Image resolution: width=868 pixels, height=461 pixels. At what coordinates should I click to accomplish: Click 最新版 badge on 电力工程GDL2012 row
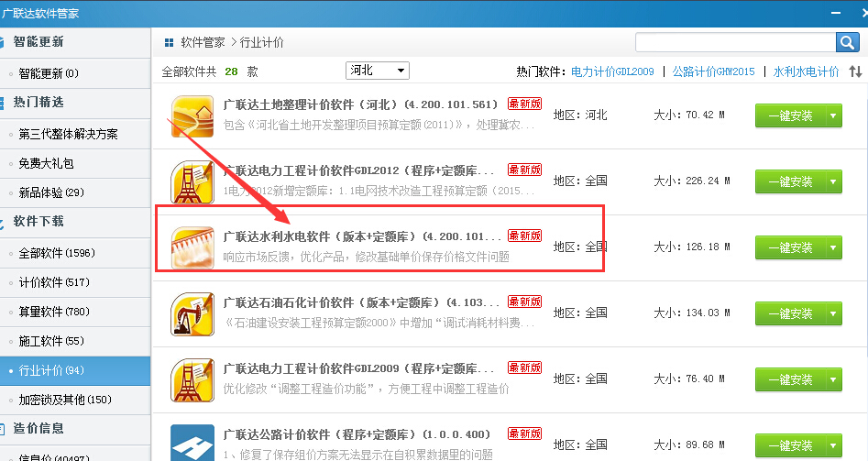pos(525,170)
